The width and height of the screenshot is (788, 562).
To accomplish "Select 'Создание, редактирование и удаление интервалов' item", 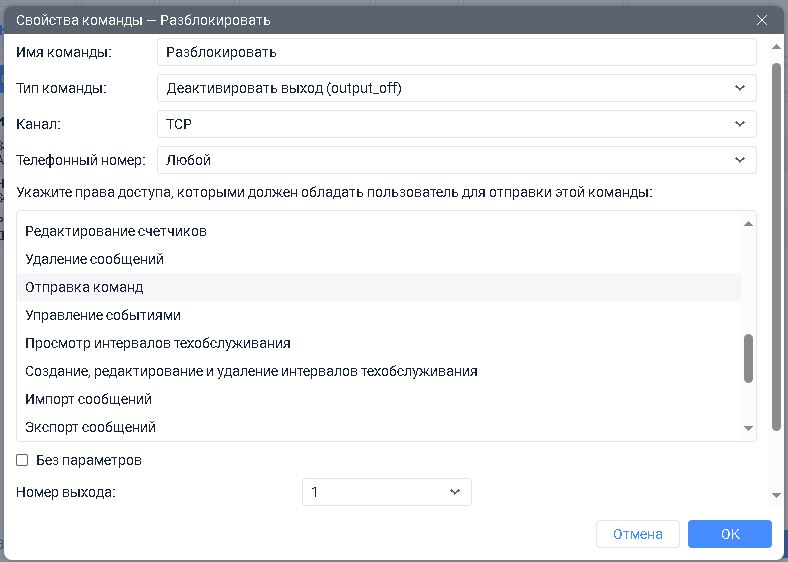I will coord(251,371).
